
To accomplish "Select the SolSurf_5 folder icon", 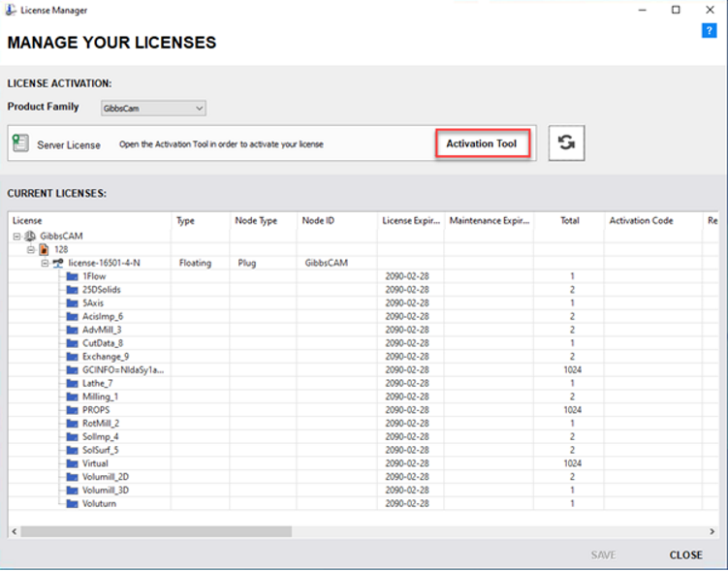I will pyautogui.click(x=72, y=450).
